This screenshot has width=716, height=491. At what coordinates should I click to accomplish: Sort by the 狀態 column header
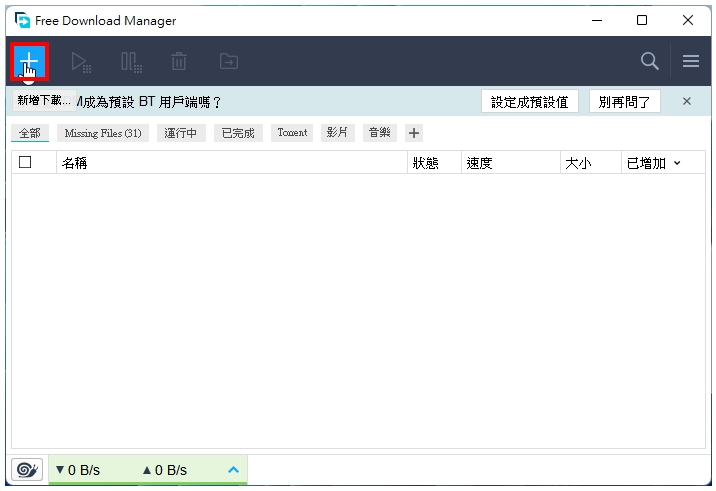click(434, 163)
